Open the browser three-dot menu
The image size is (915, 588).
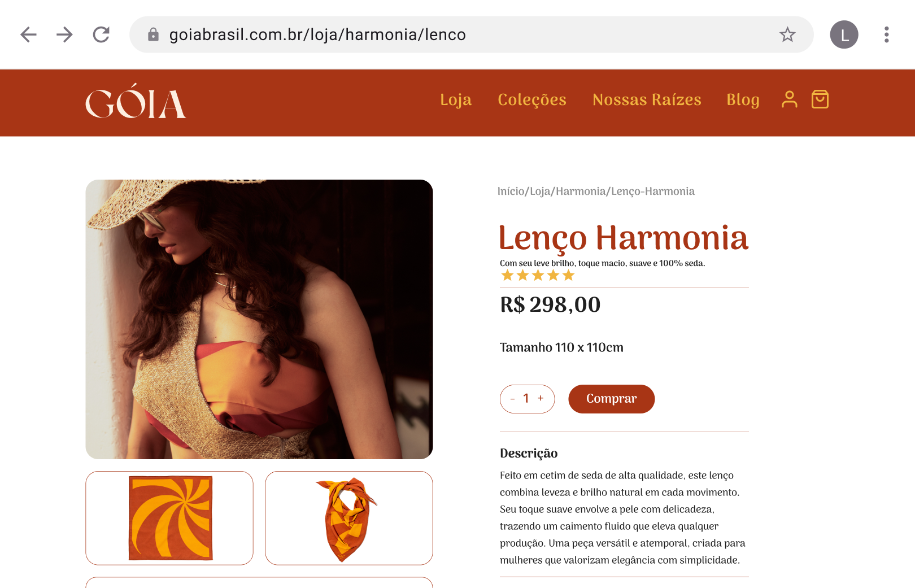886,34
